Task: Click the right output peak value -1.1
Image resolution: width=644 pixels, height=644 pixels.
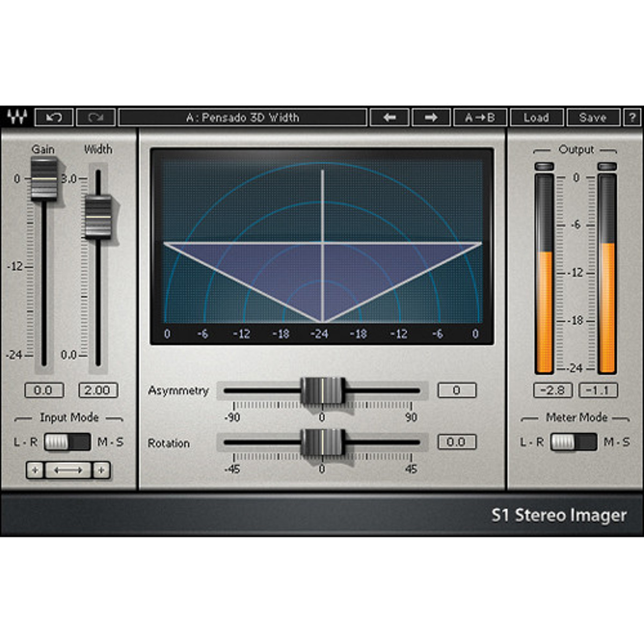Action: (x=598, y=390)
